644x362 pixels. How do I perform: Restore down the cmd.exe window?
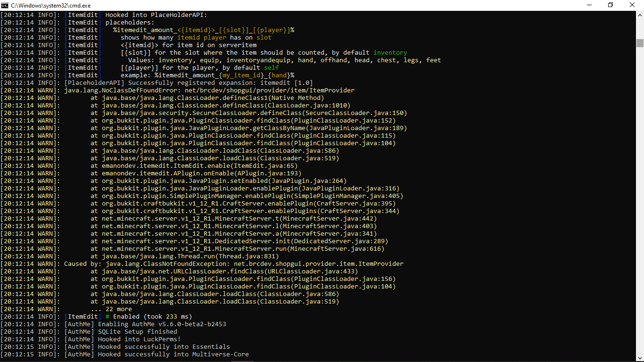coord(611,5)
